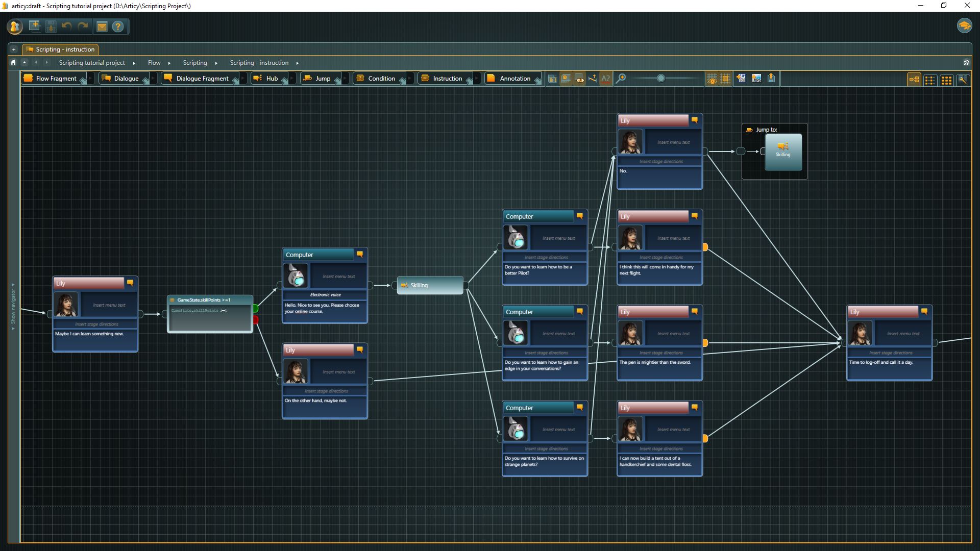Open the wrench settings icon at toolbar right
The image size is (980, 551).
point(963,80)
